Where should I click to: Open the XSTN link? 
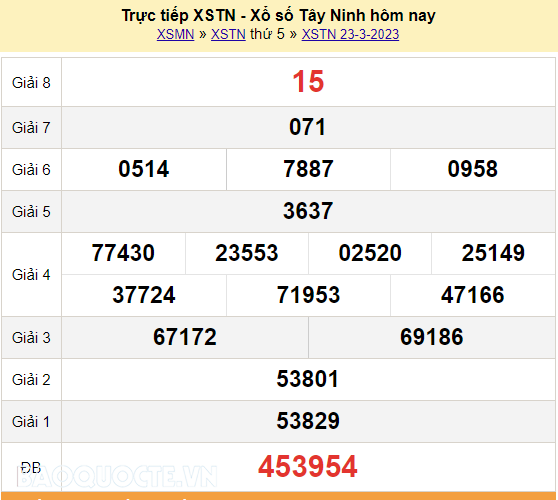228,35
